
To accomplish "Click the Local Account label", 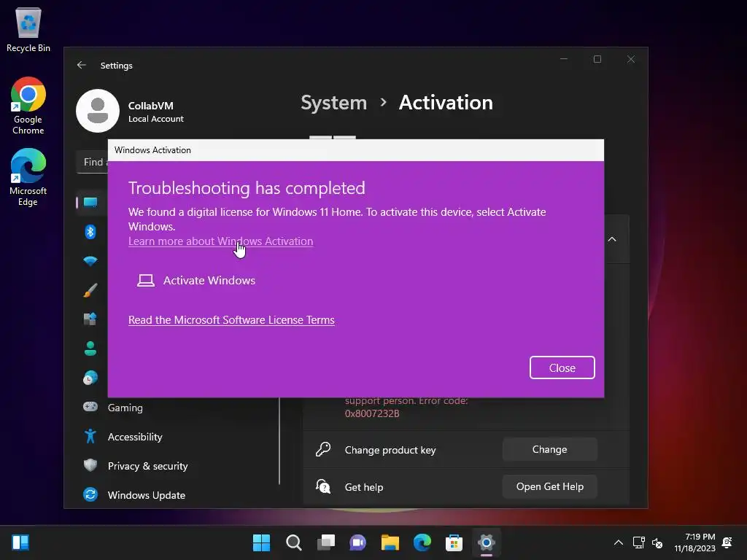I will [x=156, y=119].
